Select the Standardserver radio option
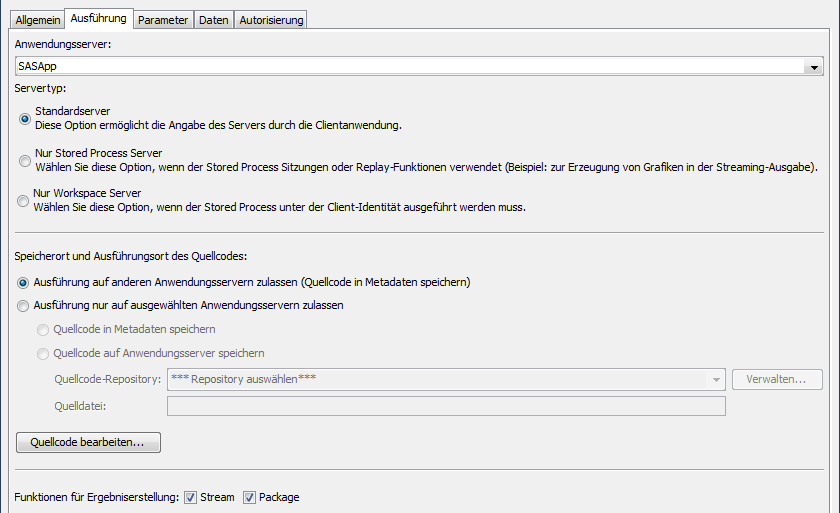This screenshot has height=513, width=840. pyautogui.click(x=24, y=118)
